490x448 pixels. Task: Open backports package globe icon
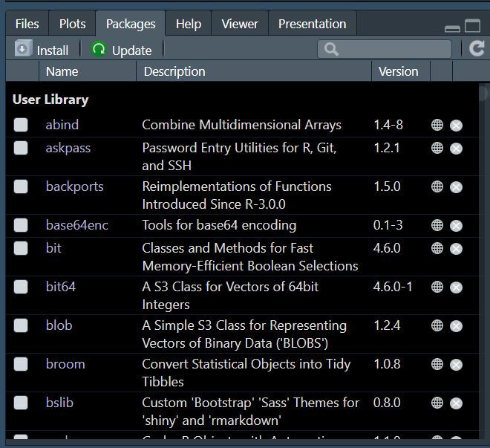(437, 186)
